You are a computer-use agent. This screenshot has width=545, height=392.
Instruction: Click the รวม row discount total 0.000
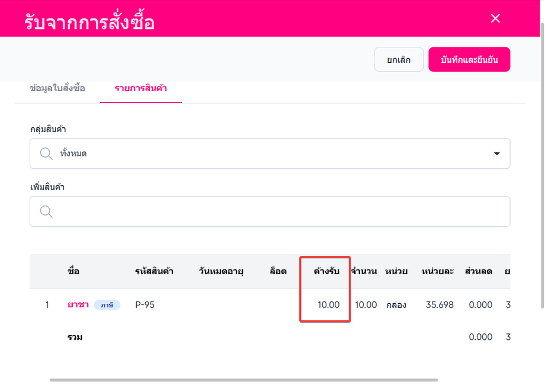pos(480,337)
